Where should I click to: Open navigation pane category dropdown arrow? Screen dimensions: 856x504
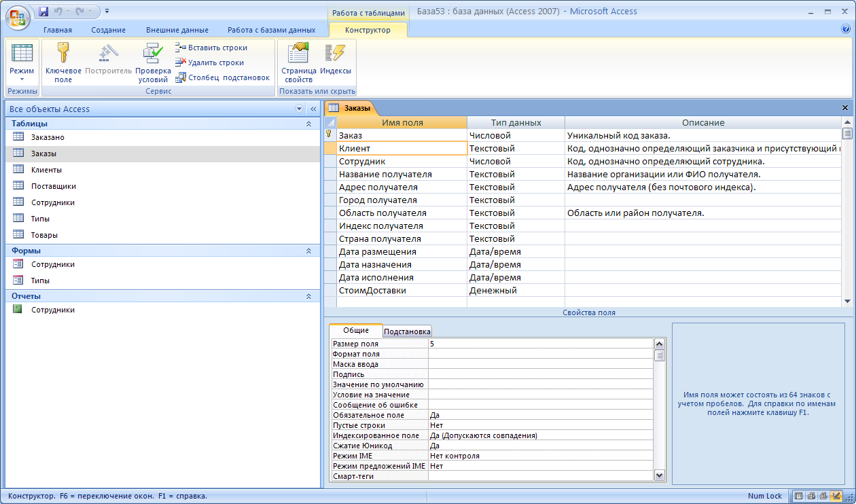300,109
